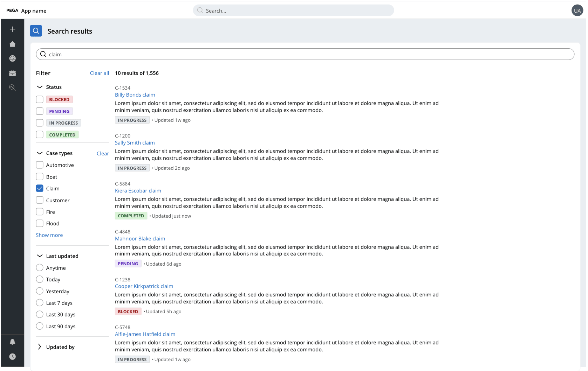
Task: Check the Customer case type checkbox
Action: coord(40,200)
